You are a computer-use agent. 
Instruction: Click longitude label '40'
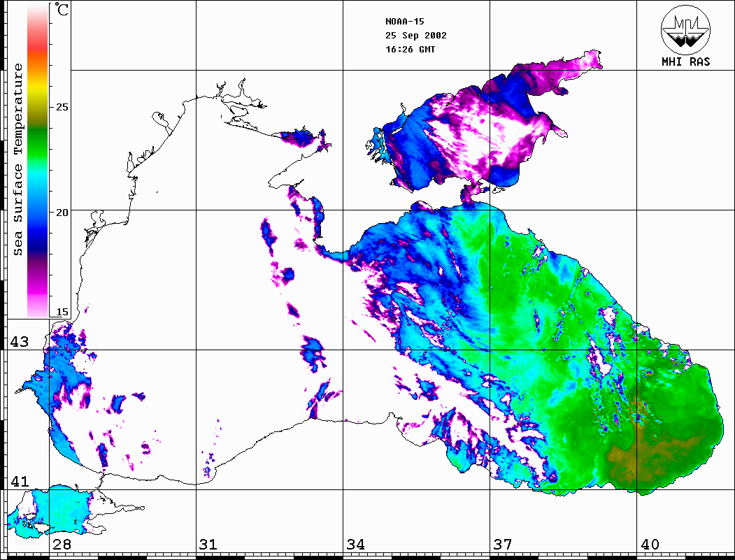pyautogui.click(x=650, y=545)
